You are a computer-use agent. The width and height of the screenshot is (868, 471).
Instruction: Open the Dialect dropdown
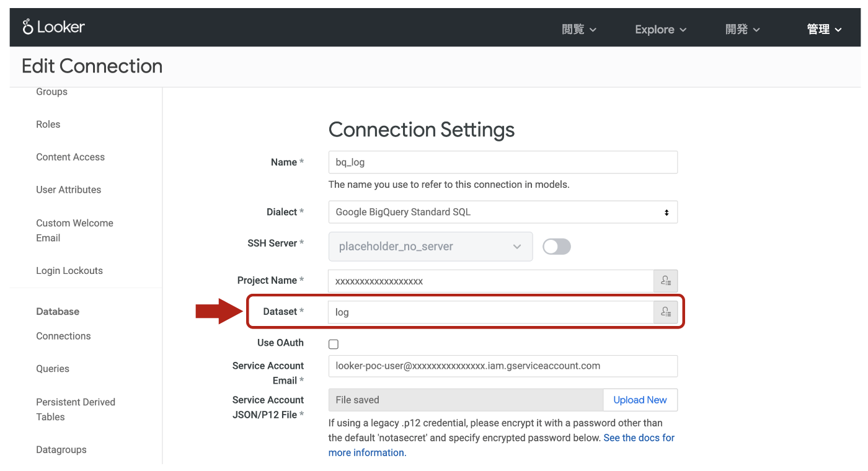pyautogui.click(x=503, y=212)
